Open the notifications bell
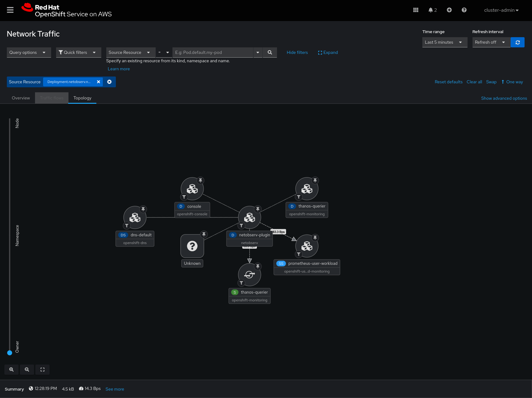The image size is (532, 398). pos(432,10)
